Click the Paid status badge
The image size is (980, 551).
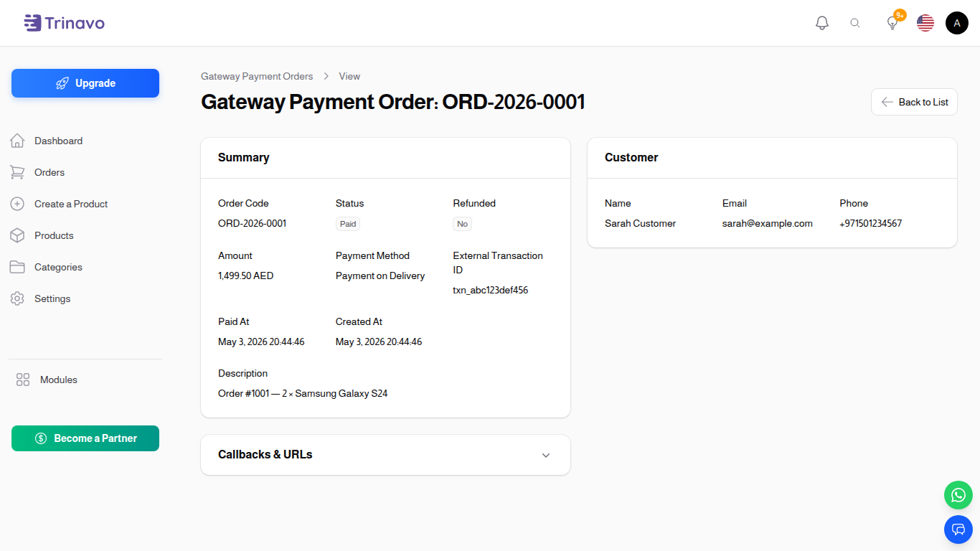(x=348, y=224)
